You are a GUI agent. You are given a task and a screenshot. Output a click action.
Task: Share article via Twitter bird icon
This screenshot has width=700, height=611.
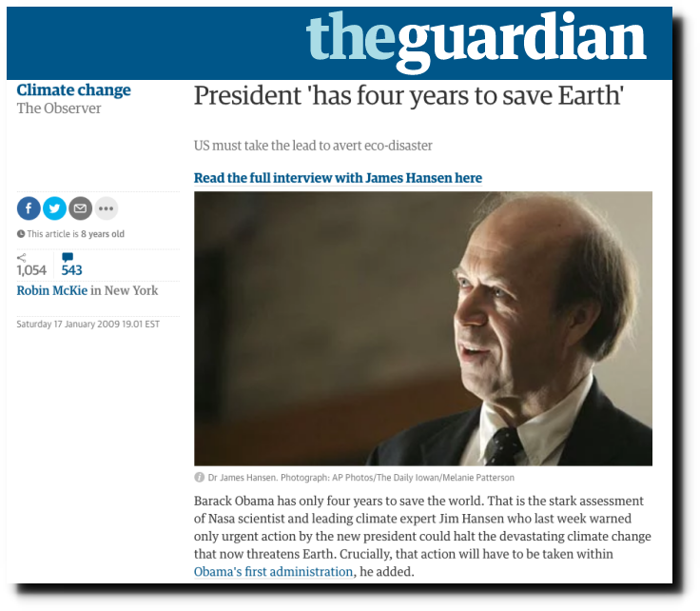coord(54,208)
